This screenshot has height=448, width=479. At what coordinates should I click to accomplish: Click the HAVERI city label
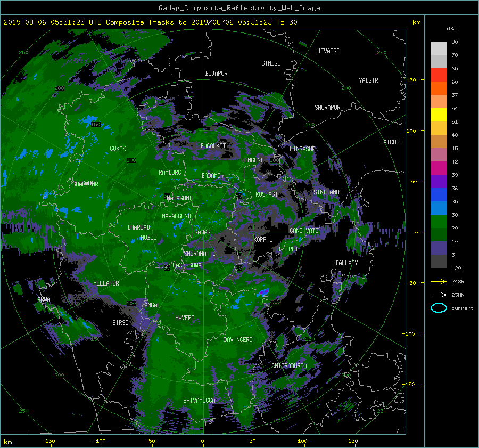tap(185, 318)
